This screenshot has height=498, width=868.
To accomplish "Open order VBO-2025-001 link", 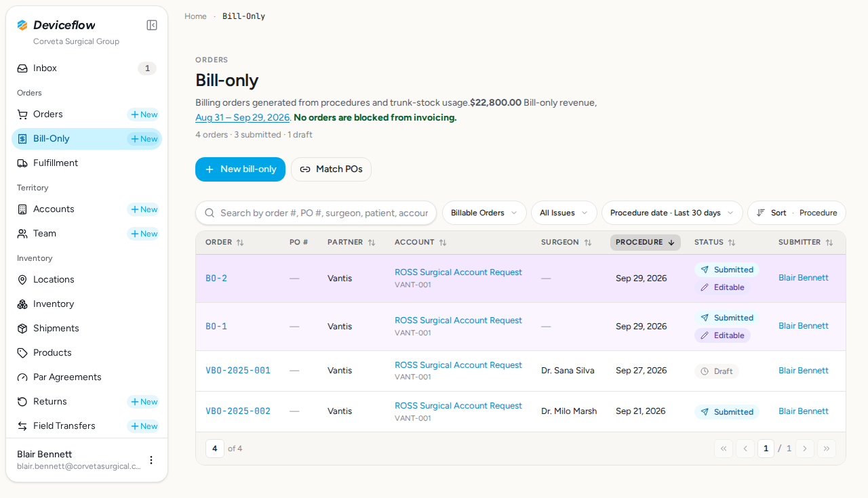I will pyautogui.click(x=238, y=371).
